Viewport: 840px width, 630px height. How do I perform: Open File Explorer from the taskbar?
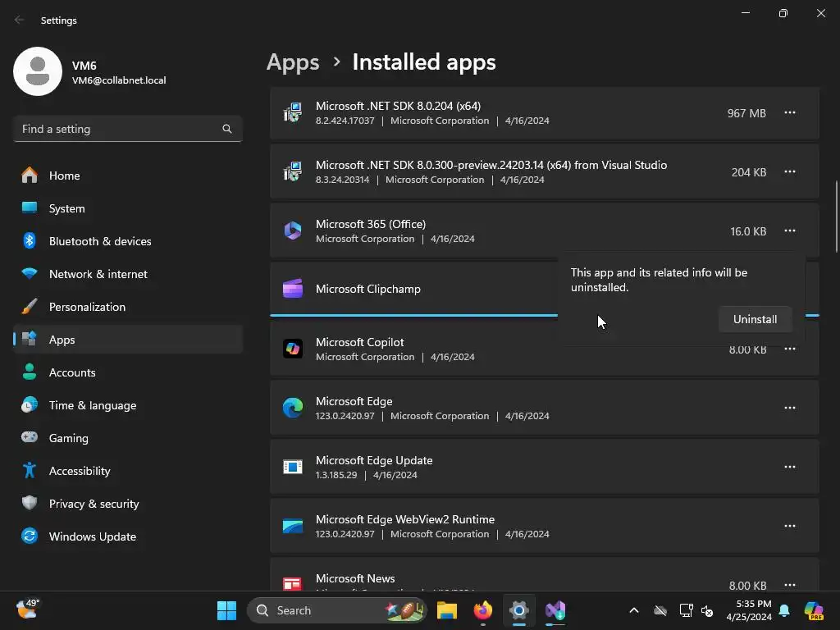click(x=447, y=610)
